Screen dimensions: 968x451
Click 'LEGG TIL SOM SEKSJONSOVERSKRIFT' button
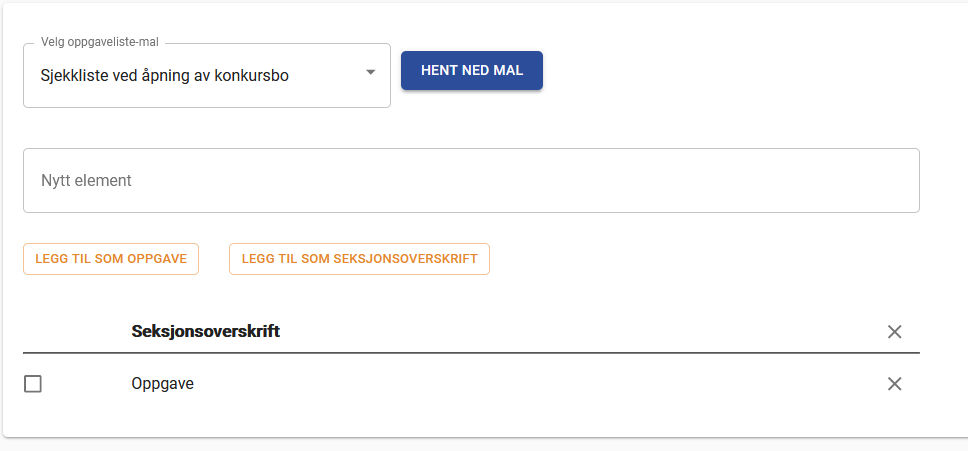pyautogui.click(x=359, y=258)
